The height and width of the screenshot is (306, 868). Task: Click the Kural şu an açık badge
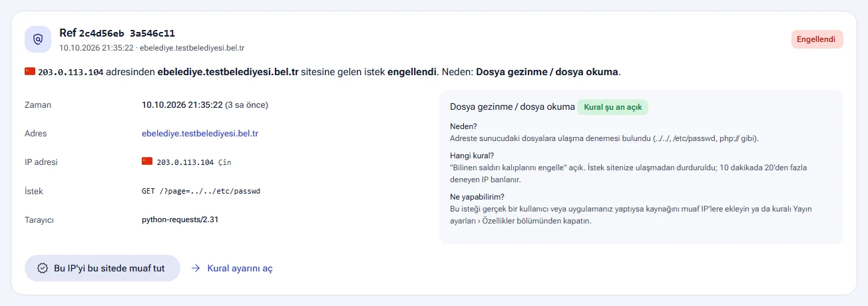coord(612,107)
